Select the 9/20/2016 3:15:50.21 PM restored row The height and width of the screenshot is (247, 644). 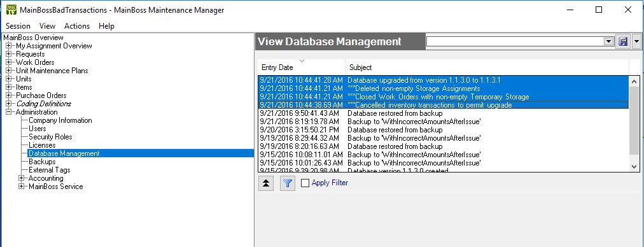click(x=443, y=129)
